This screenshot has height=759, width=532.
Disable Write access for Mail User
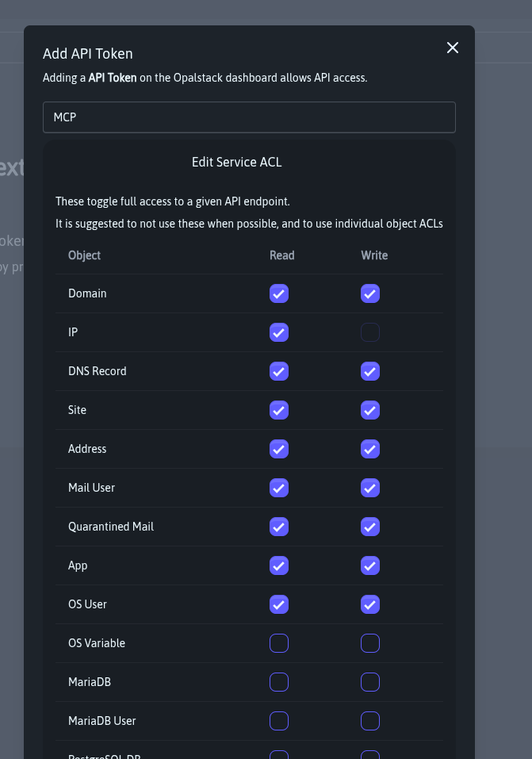point(370,488)
